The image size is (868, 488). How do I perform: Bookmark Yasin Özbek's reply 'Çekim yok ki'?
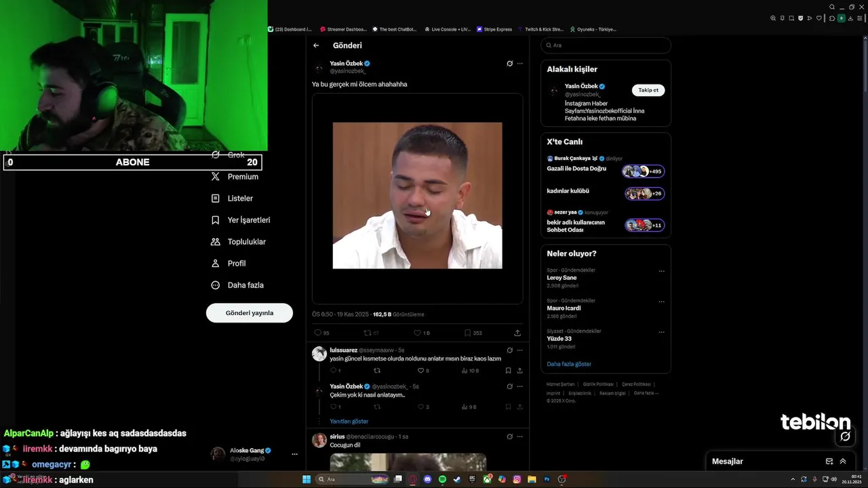pyautogui.click(x=508, y=407)
